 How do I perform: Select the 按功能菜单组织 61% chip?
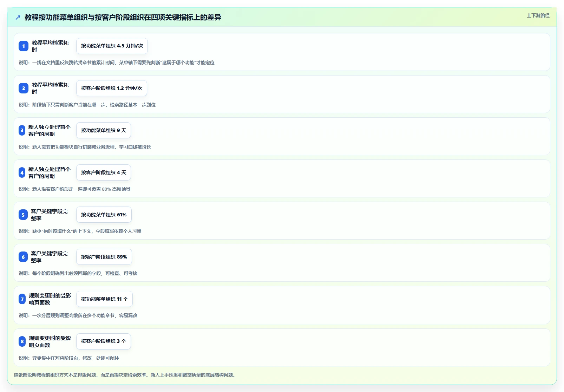[104, 215]
